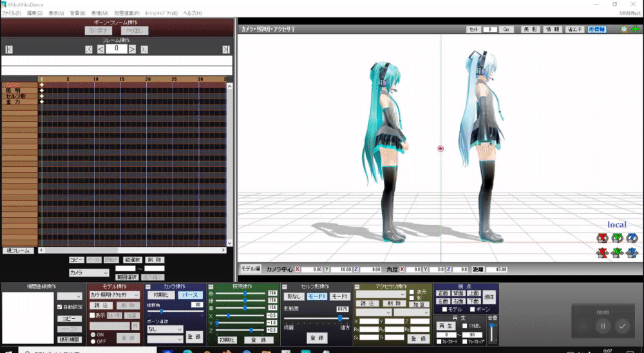Go to previous keyframe button
This screenshot has width=644, height=353.
pos(89,50)
